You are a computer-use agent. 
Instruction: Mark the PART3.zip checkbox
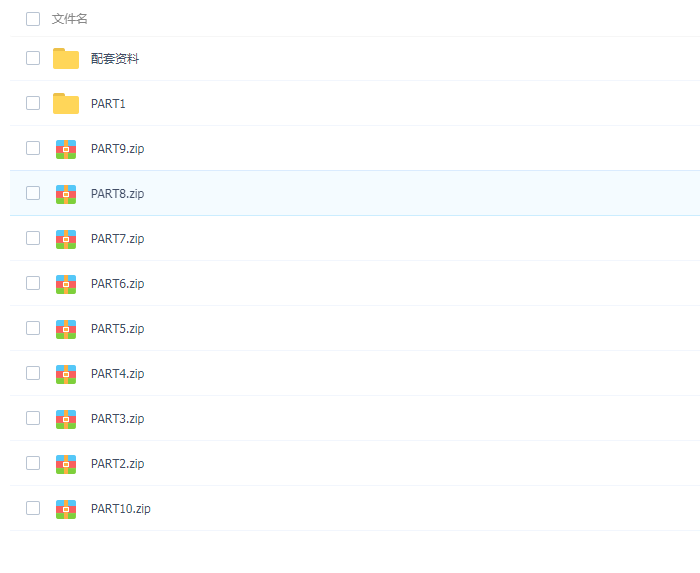click(x=33, y=418)
